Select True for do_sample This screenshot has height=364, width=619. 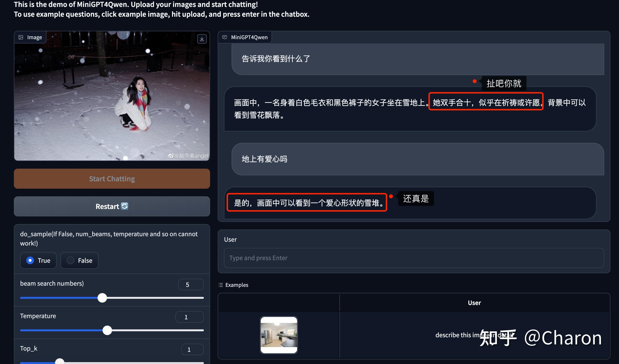(x=30, y=260)
